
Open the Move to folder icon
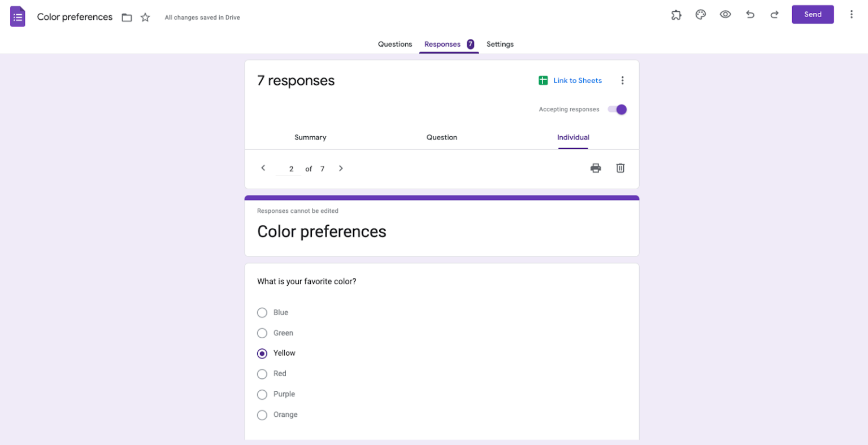pyautogui.click(x=127, y=18)
